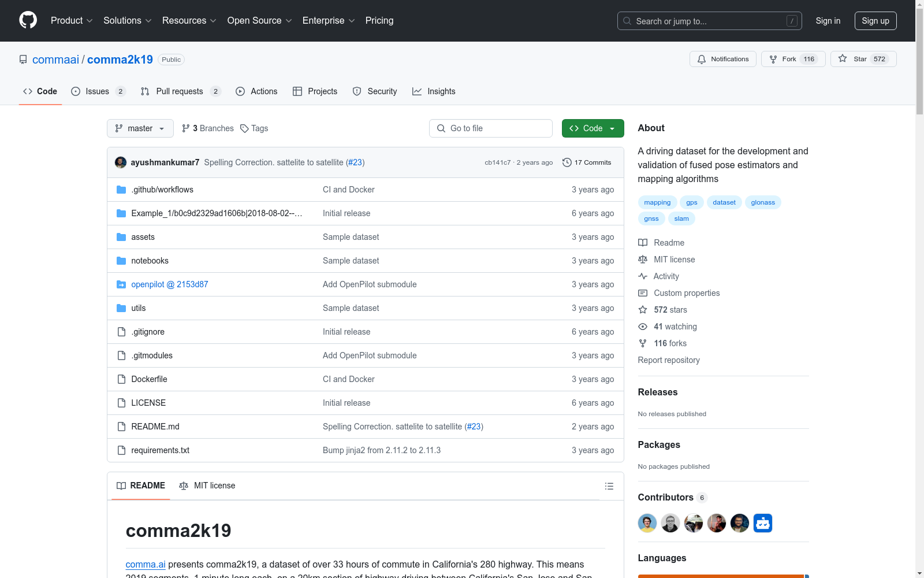
Task: Click the bell icon in Notifications
Action: point(702,59)
